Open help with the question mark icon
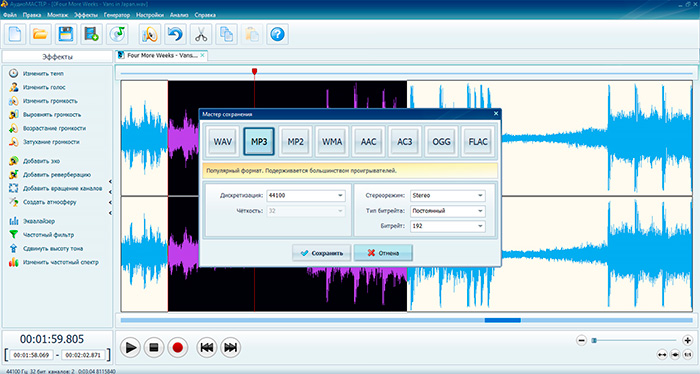 pos(277,34)
